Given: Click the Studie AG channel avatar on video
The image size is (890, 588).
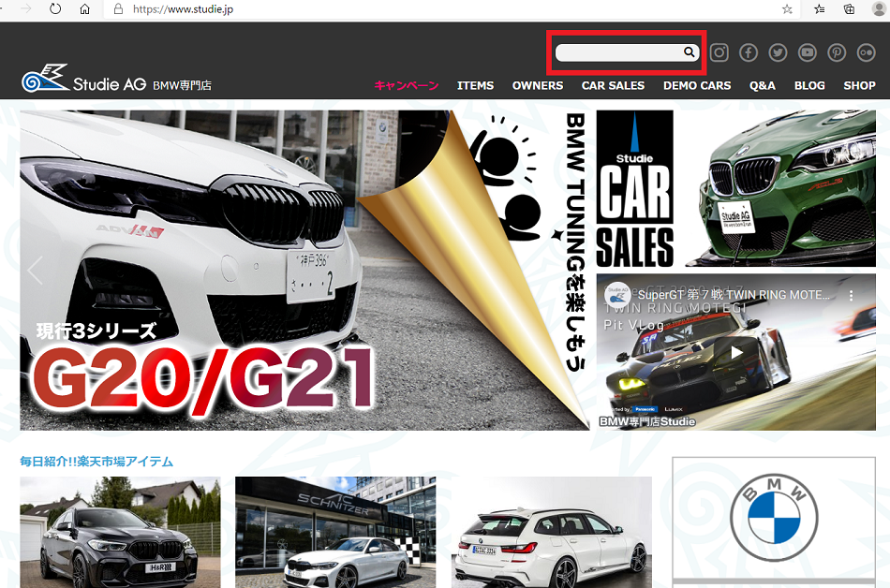Looking at the screenshot, I should [x=617, y=295].
